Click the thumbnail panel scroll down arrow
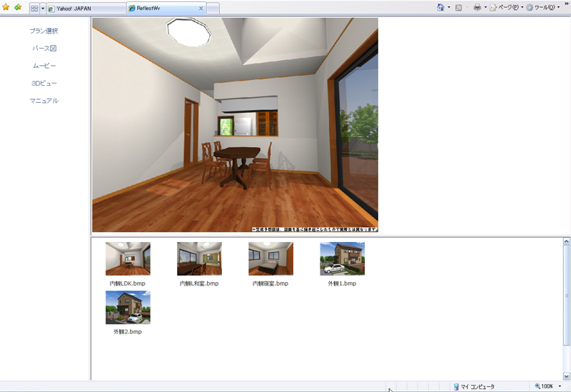This screenshot has width=571, height=392. coord(567,376)
